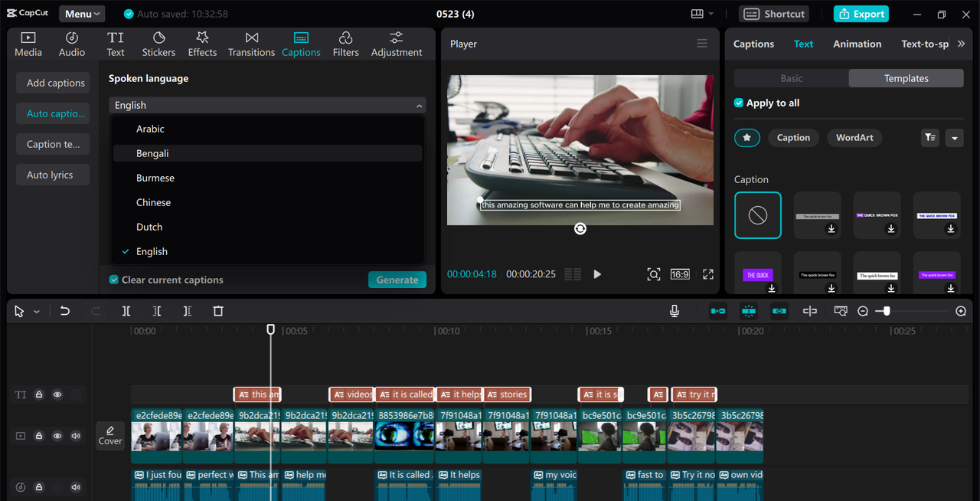980x501 pixels.
Task: Mute the audio track
Action: coord(76,486)
